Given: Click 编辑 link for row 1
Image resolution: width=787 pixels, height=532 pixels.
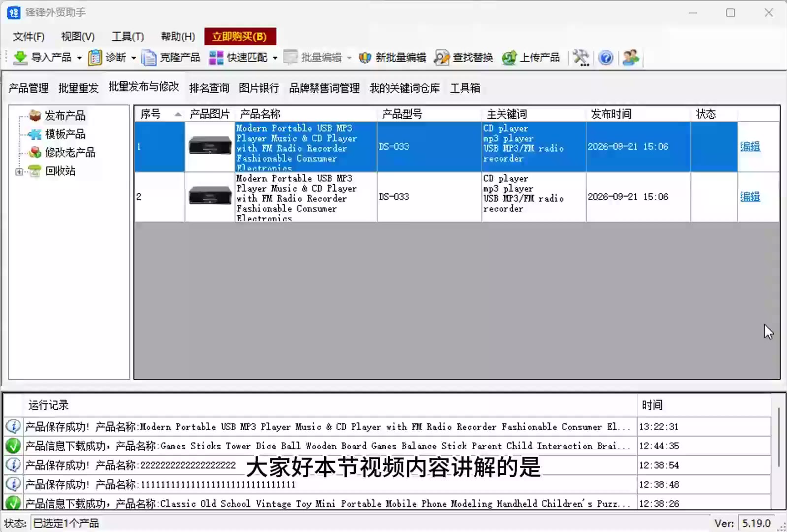Looking at the screenshot, I should pos(750,146).
